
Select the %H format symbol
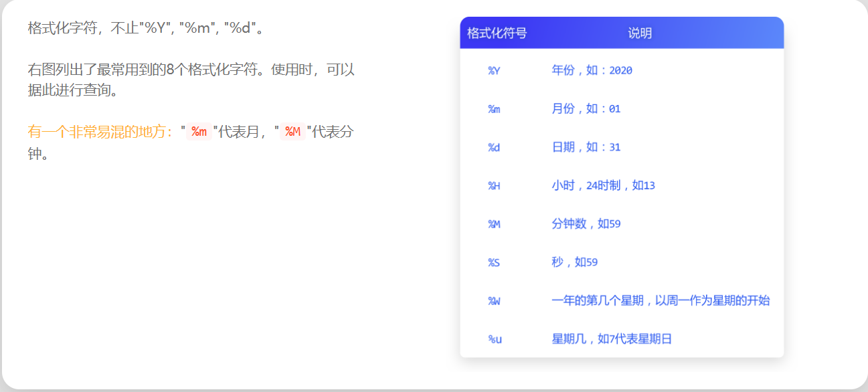pos(493,185)
